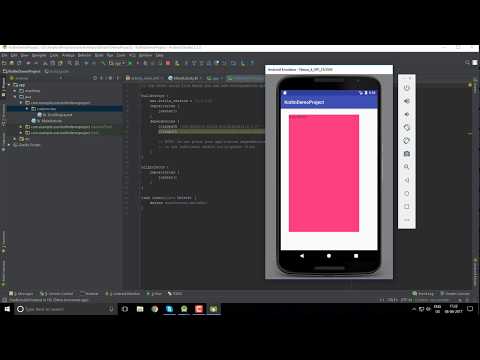Open the Terminal tool window
Image resolution: width=480 pixels, height=360 pixels.
(x=89, y=293)
